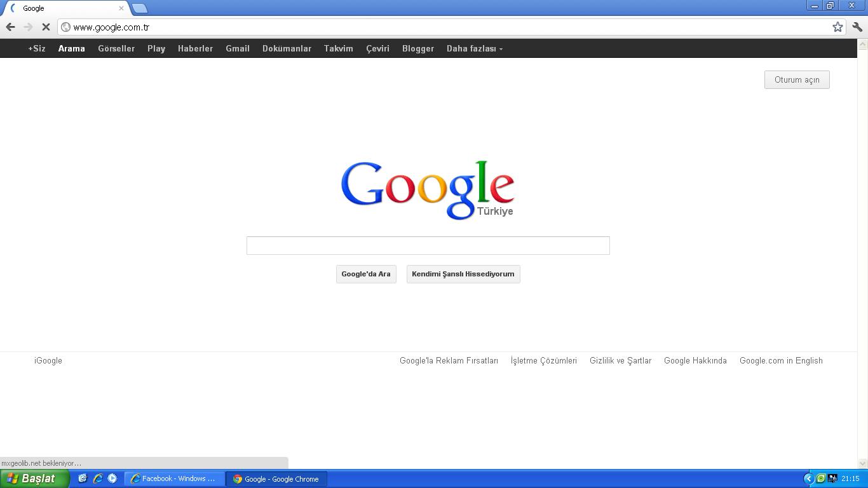This screenshot has width=868, height=488.
Task: Restore down the Chrome window
Action: 830,5
